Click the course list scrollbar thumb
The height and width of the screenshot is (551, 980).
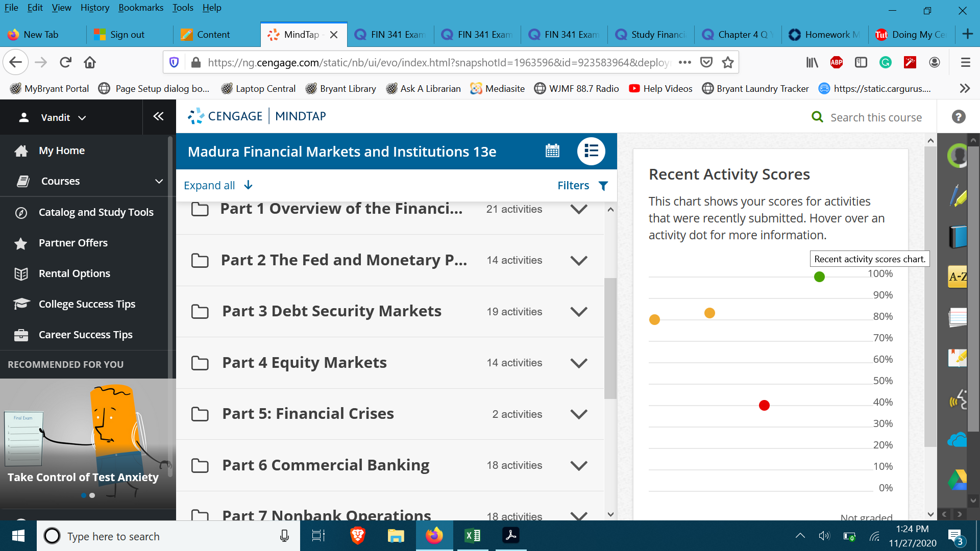point(610,338)
